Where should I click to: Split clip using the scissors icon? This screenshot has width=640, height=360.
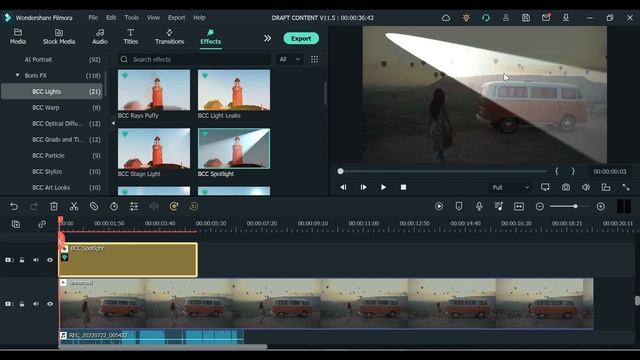[74, 207]
